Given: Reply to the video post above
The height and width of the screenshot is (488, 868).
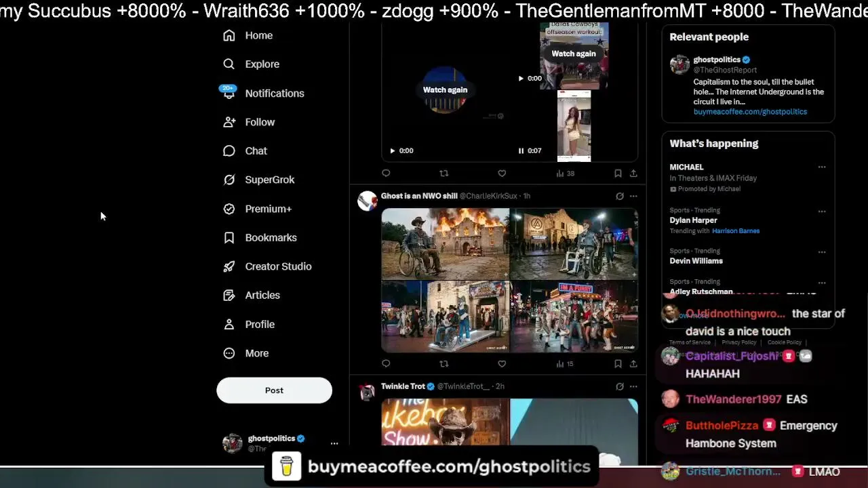Looking at the screenshot, I should click(386, 174).
